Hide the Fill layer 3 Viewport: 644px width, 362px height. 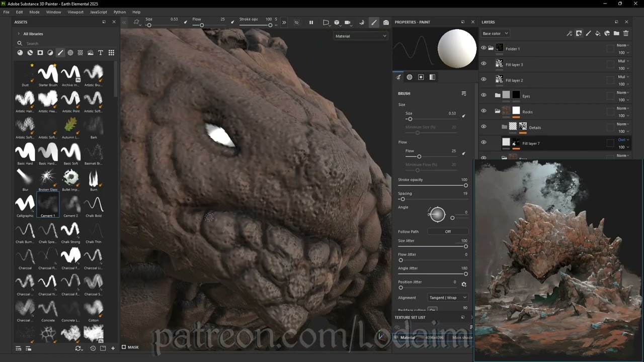point(484,64)
